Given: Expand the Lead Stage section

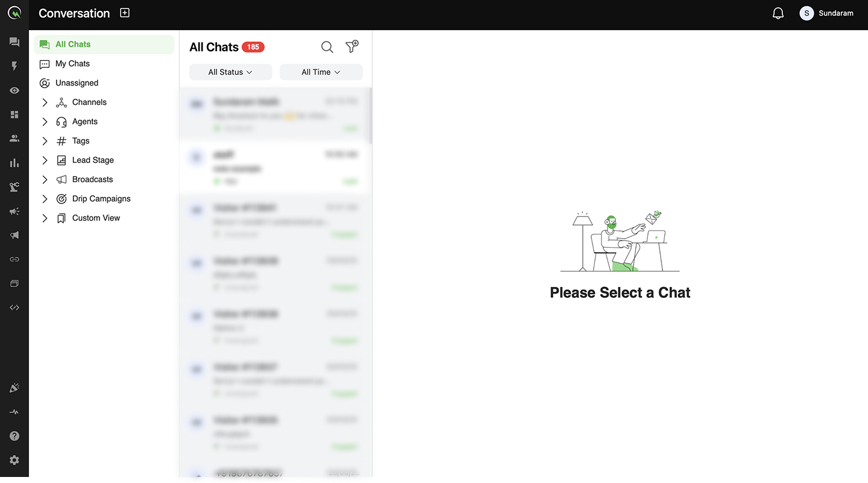Looking at the screenshot, I should tap(45, 160).
